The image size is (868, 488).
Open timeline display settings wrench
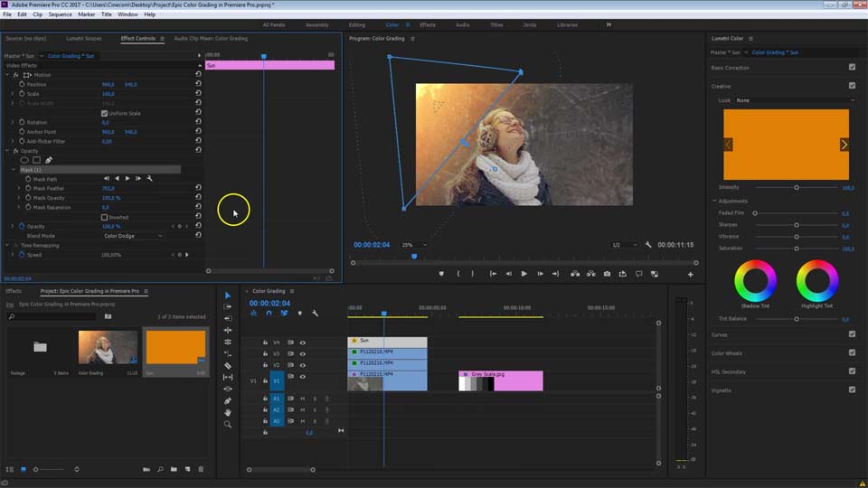click(x=315, y=314)
